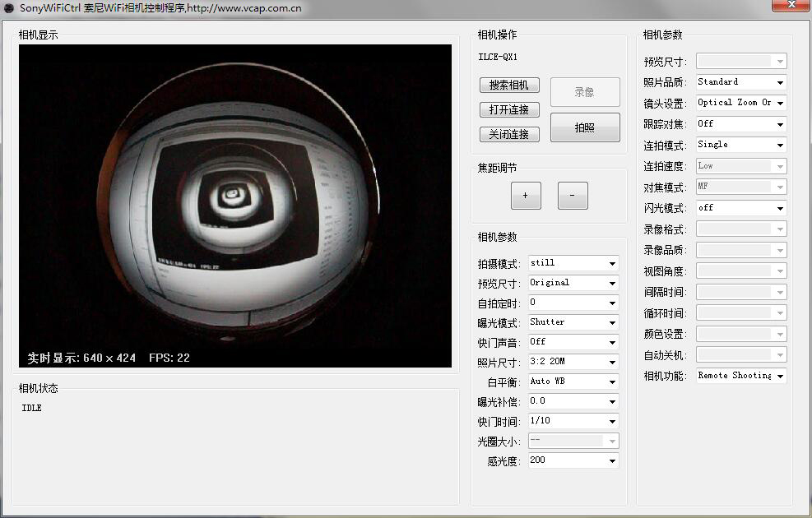The height and width of the screenshot is (518, 812).
Task: Expand the 感光度 200 ISO dropdown
Action: point(573,460)
